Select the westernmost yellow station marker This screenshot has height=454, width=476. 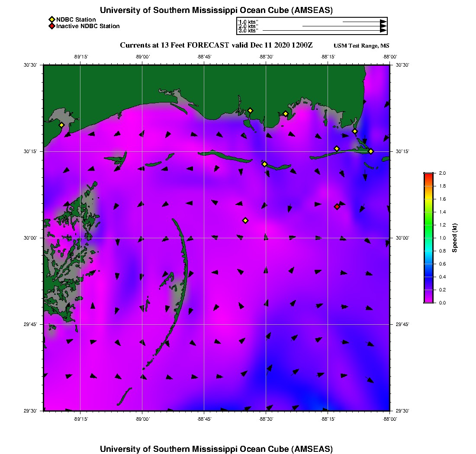[x=62, y=125]
